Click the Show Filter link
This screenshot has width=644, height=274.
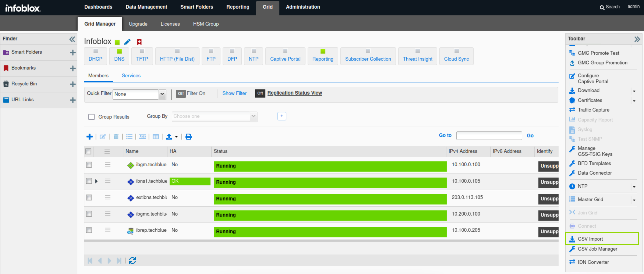click(234, 93)
